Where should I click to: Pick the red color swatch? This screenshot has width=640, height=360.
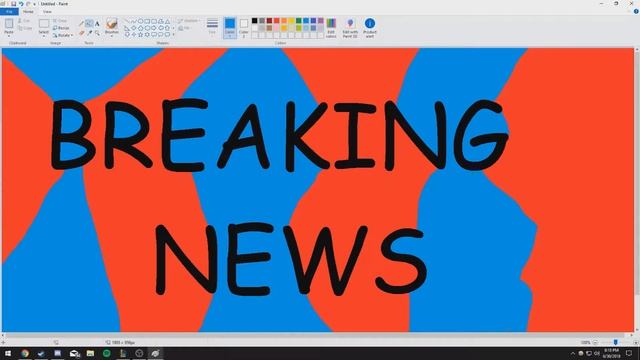point(277,20)
